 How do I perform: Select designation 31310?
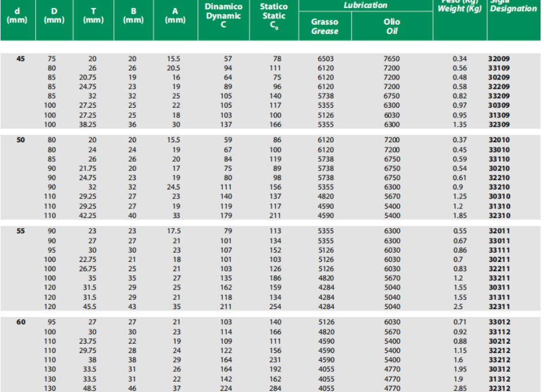499,207
